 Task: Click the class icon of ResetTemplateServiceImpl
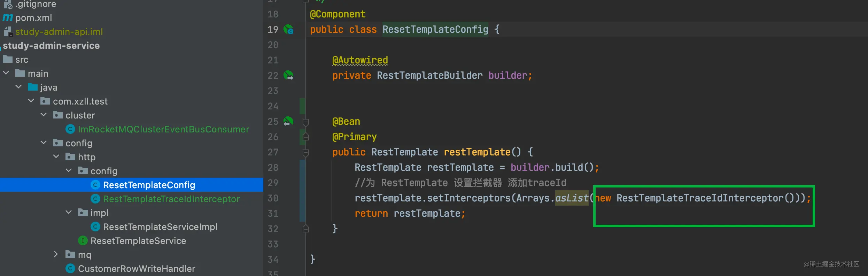click(95, 227)
